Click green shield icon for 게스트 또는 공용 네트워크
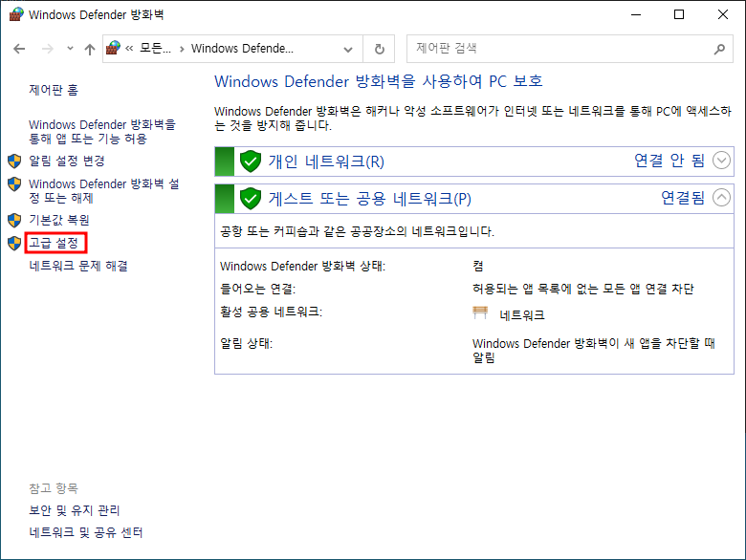The image size is (746, 560). [251, 198]
